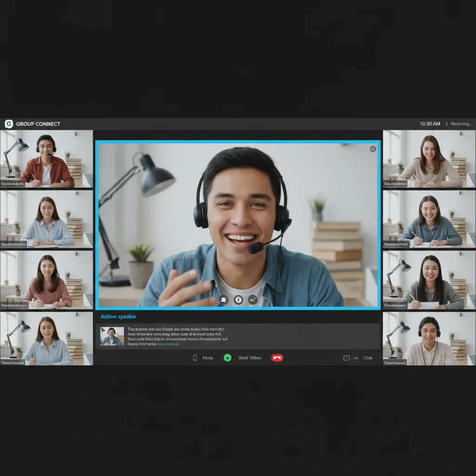476x476 pixels.
Task: Click the microphone icon beside Mute
Action: coord(195,357)
